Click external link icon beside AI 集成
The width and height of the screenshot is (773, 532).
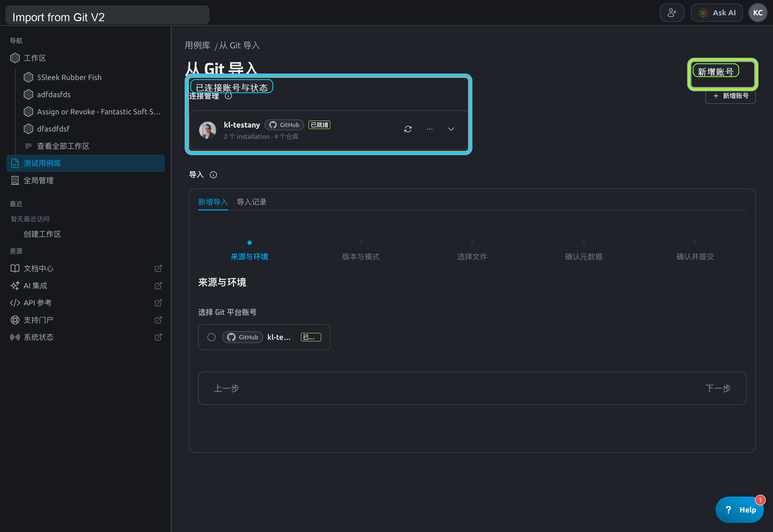(158, 286)
